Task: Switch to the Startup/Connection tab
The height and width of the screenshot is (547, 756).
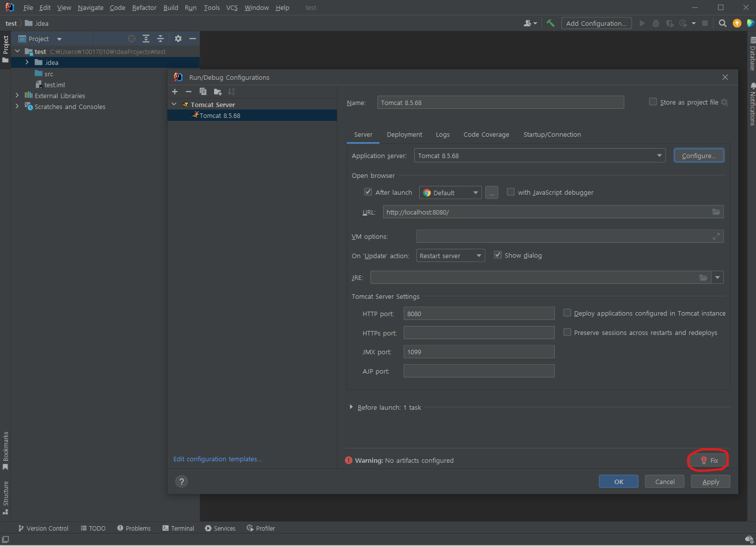Action: click(x=552, y=135)
